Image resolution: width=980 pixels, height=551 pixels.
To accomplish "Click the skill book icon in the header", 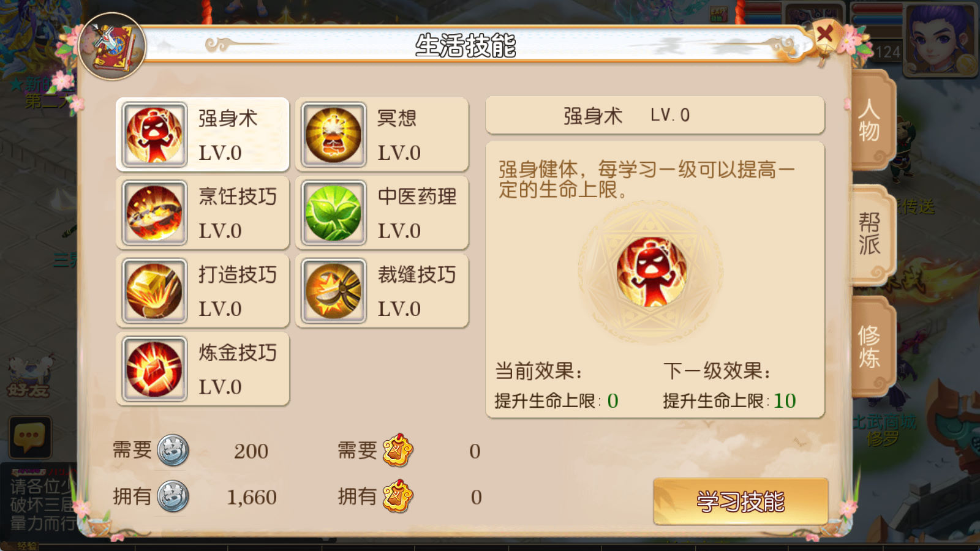I will pyautogui.click(x=112, y=47).
